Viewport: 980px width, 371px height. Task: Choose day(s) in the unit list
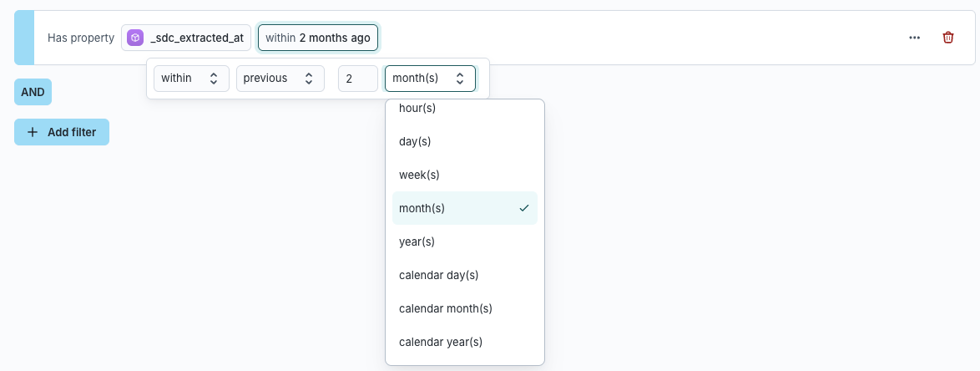tap(415, 141)
